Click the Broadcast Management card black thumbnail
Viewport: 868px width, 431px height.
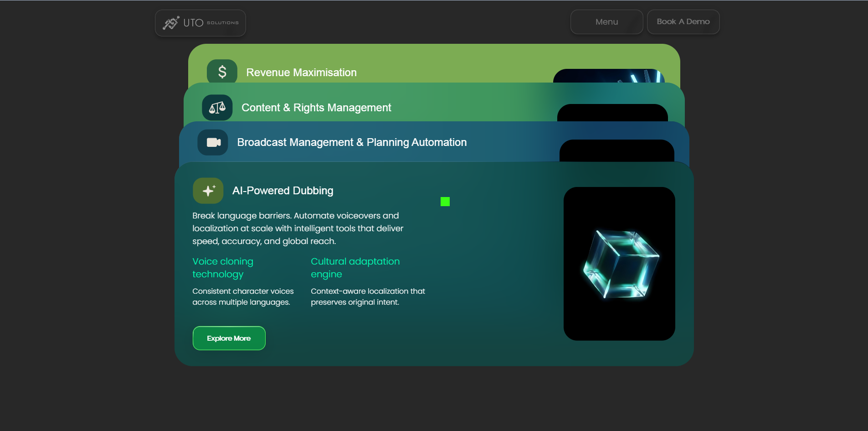616,151
